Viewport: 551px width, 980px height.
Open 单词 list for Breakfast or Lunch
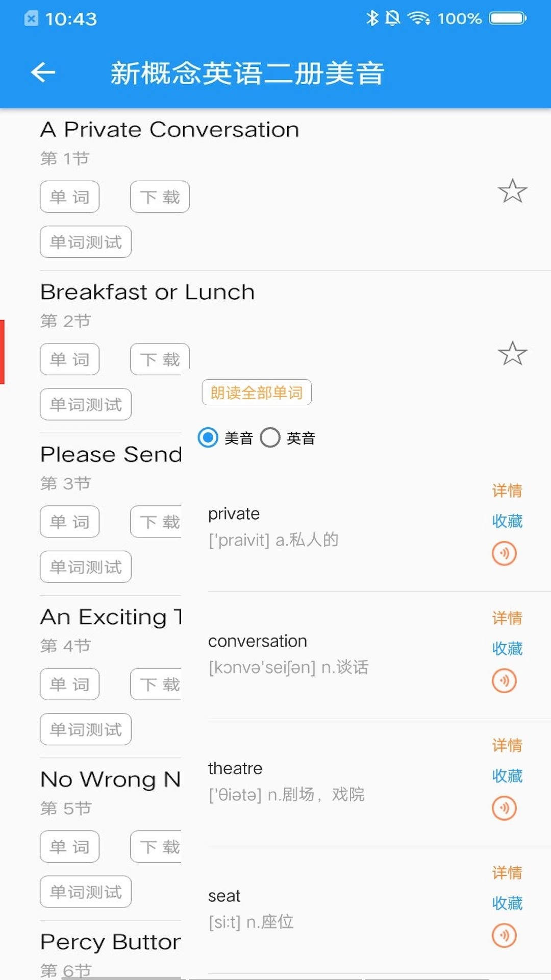(x=70, y=359)
